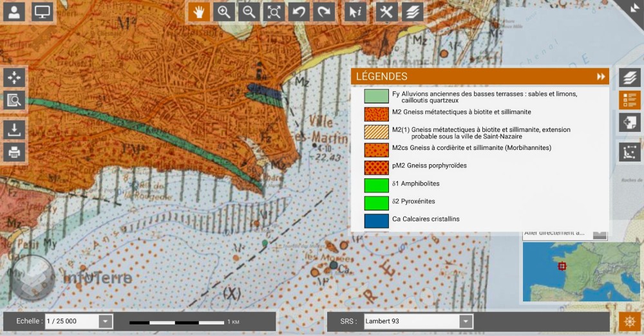The image size is (644, 336).
Task: Click the map search icon on left
Action: pyautogui.click(x=14, y=100)
